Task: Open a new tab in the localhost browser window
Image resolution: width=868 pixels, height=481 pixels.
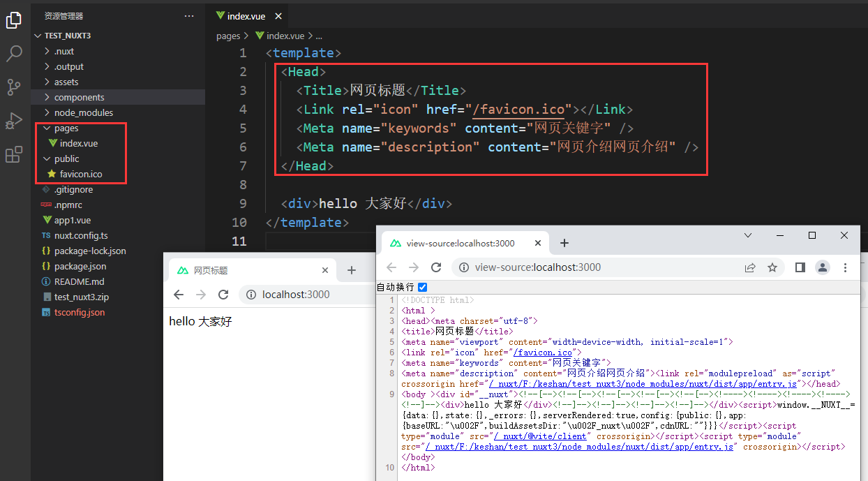Action: click(352, 270)
